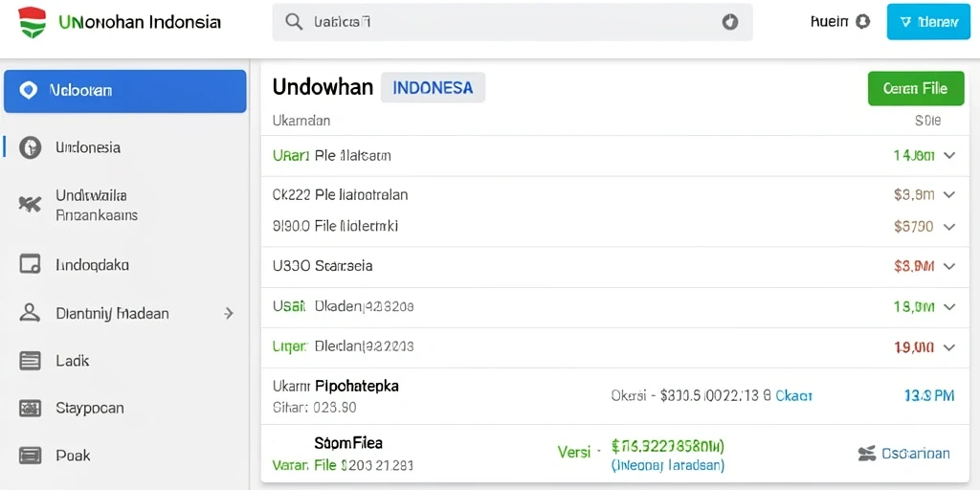Click the 9l90.0 File row title
This screenshot has height=490, width=980.
336,226
